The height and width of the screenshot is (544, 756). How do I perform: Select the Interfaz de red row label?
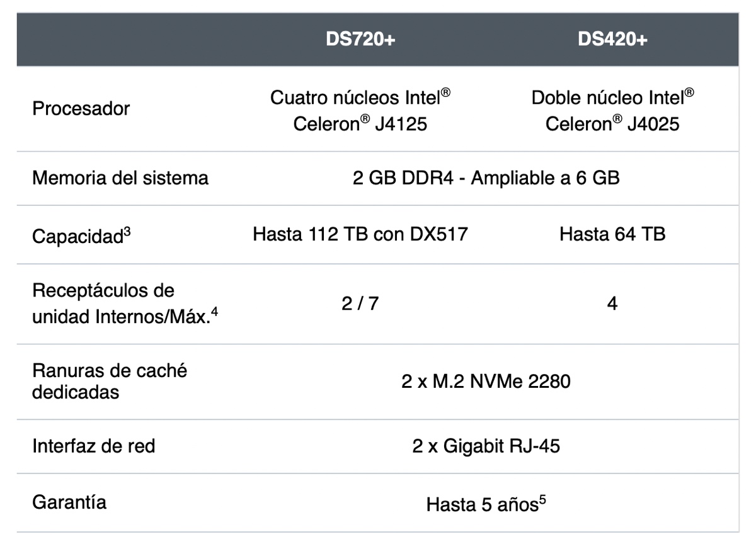94,446
